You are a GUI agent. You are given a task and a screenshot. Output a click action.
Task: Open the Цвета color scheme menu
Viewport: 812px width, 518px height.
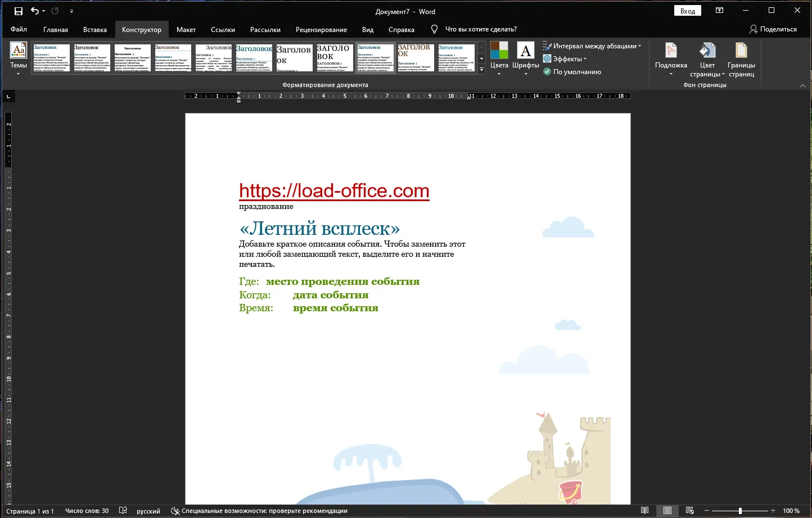pyautogui.click(x=499, y=58)
